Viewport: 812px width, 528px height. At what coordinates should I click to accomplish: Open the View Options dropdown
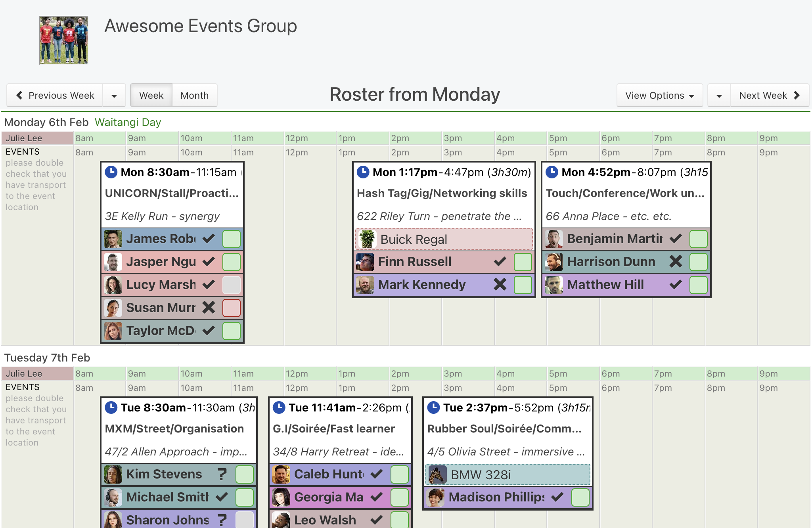(660, 95)
